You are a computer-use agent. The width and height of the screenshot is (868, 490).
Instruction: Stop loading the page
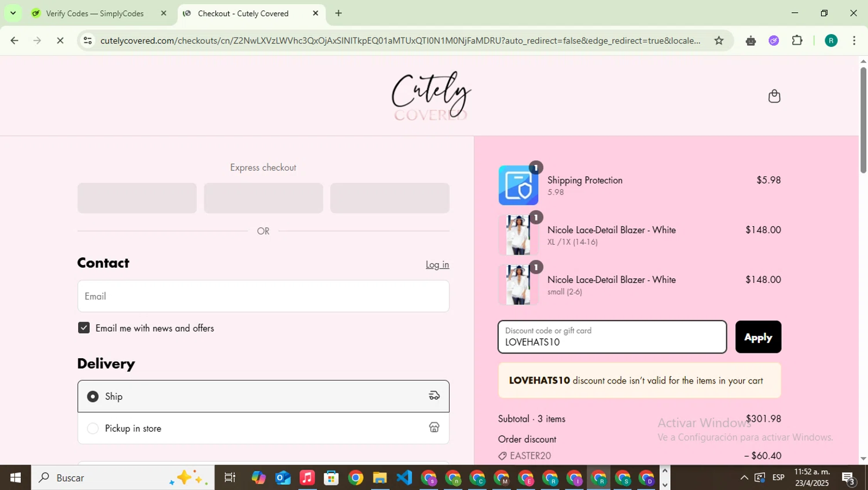60,40
